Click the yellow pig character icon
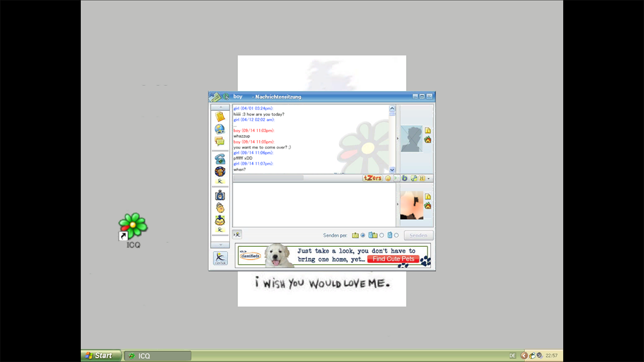 pos(220,208)
